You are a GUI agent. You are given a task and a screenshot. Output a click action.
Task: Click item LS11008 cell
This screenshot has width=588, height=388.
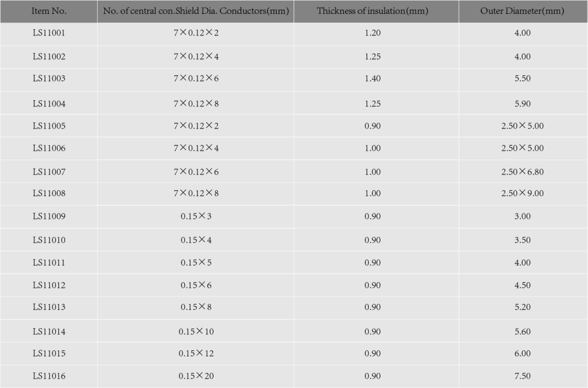[x=49, y=193]
